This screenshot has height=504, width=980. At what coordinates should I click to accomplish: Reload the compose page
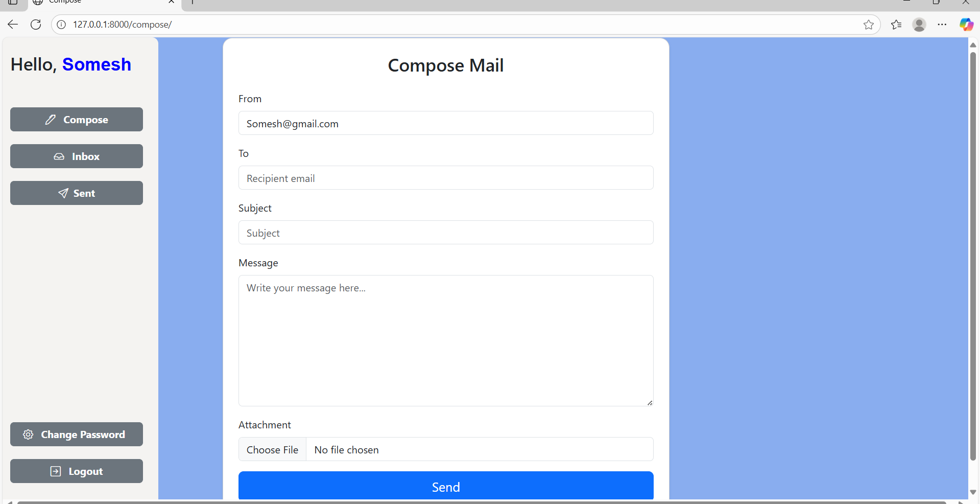pos(36,25)
